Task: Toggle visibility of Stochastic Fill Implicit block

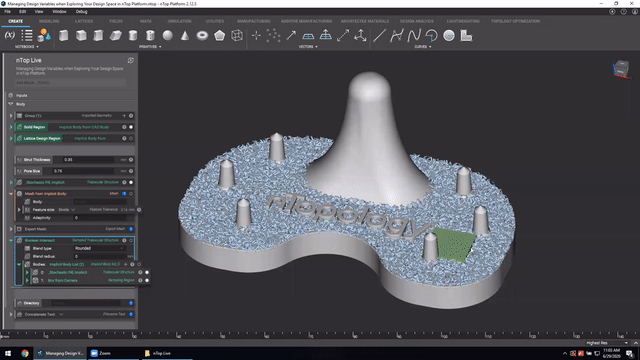Action: pyautogui.click(x=131, y=182)
